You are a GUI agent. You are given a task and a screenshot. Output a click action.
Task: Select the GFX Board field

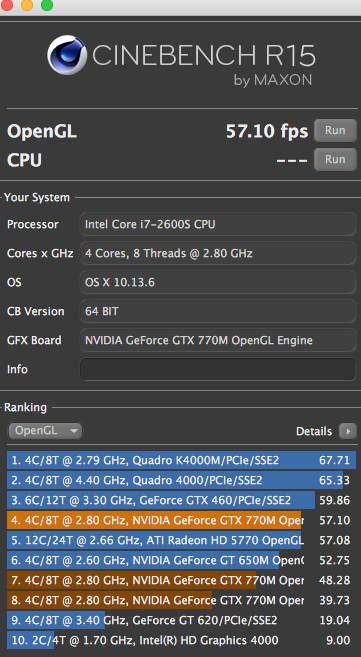tap(218, 340)
